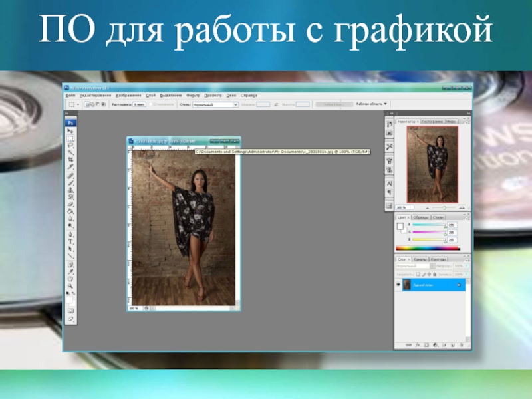Switch to the Channels tab
Viewport: 532px width, 399px height.
point(420,259)
